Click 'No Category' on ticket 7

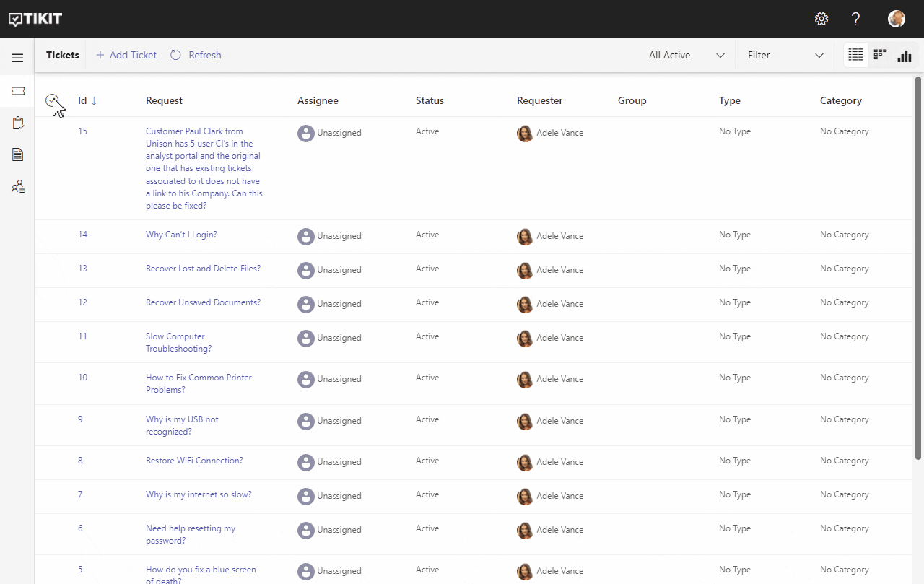tap(844, 494)
